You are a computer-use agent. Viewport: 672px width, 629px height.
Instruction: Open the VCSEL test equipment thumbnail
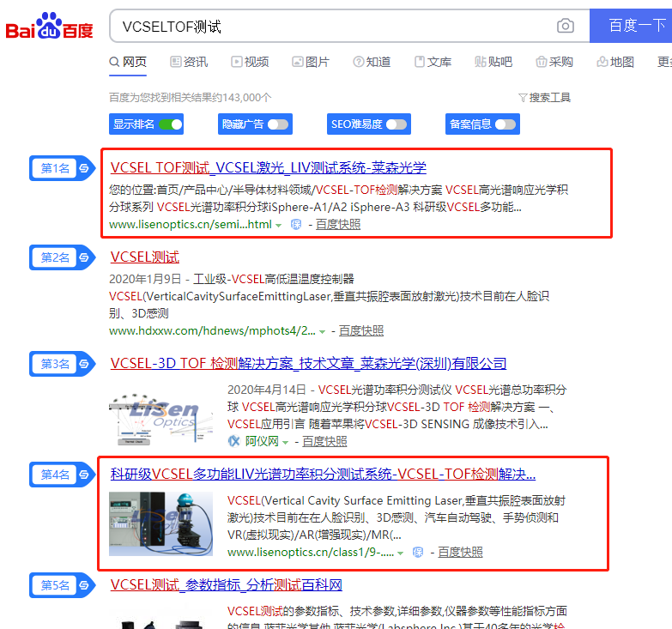pos(160,523)
